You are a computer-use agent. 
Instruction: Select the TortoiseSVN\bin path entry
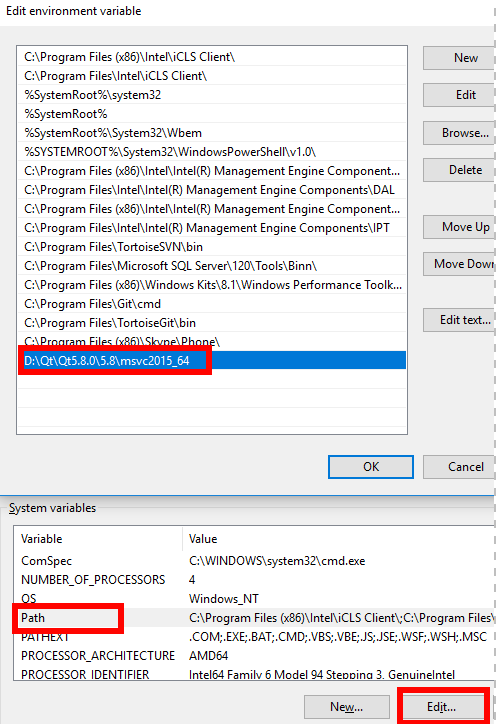[212, 247]
